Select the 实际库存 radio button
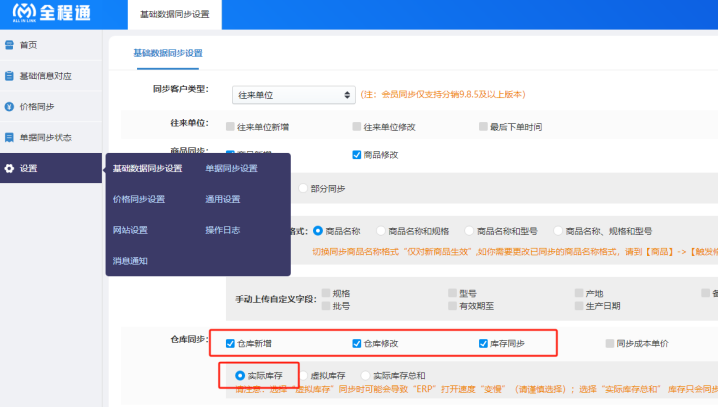The image size is (718, 408). tap(240, 375)
